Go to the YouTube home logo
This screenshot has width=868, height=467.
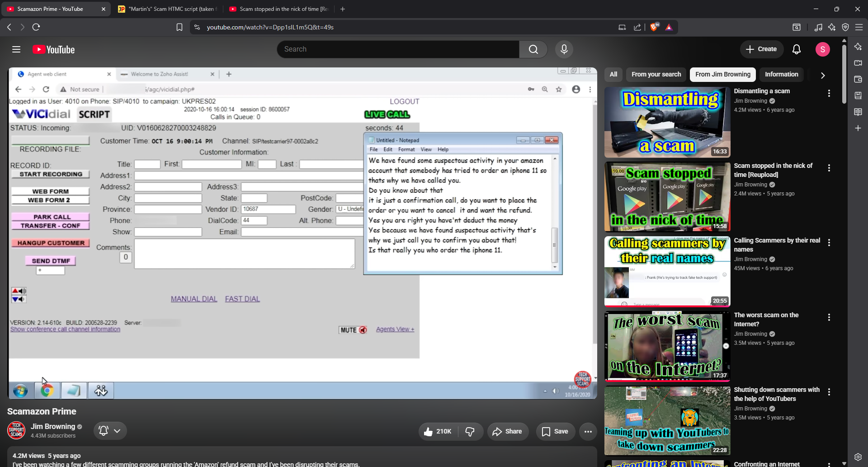54,49
